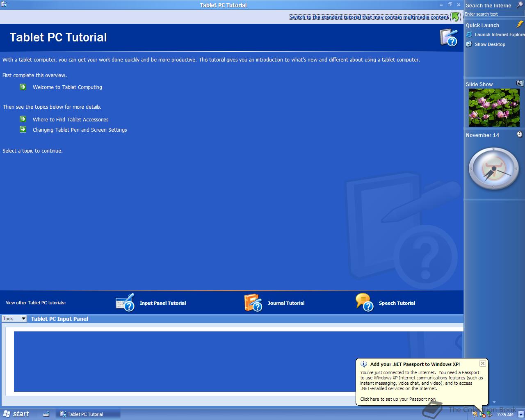The height and width of the screenshot is (420, 525).
Task: Open the Welcome to Tablet Computing topic
Action: (67, 87)
